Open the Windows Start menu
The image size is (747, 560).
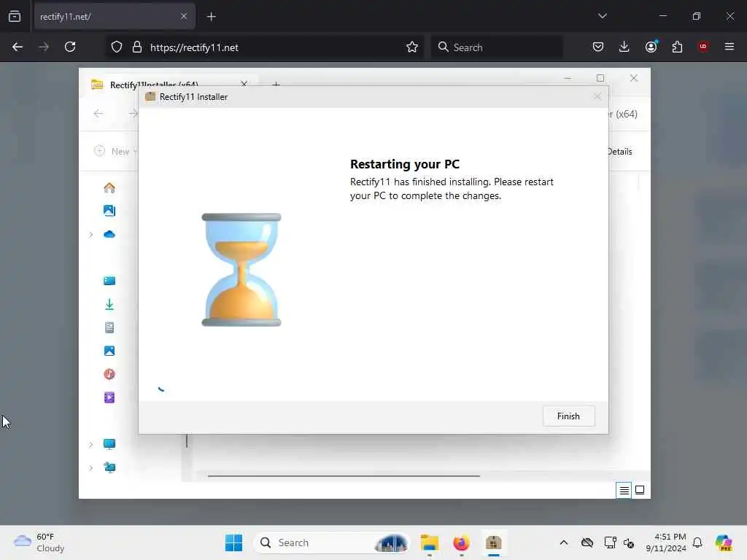[234, 542]
